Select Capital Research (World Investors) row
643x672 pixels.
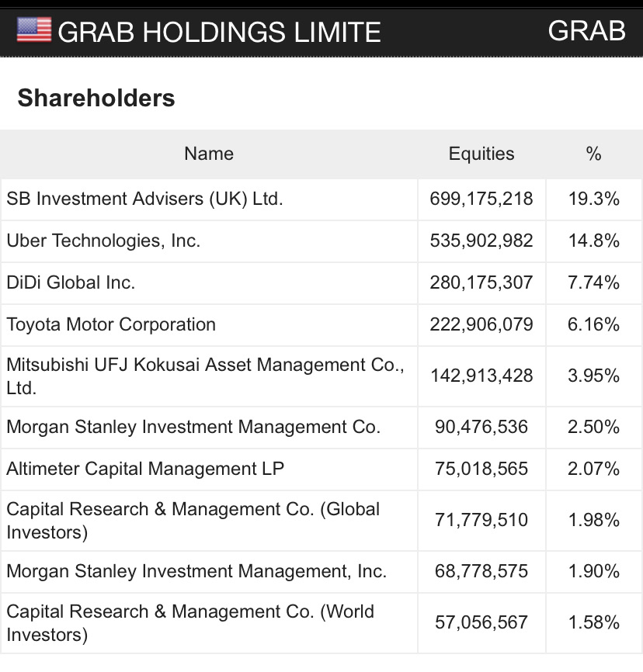pyautogui.click(x=189, y=623)
